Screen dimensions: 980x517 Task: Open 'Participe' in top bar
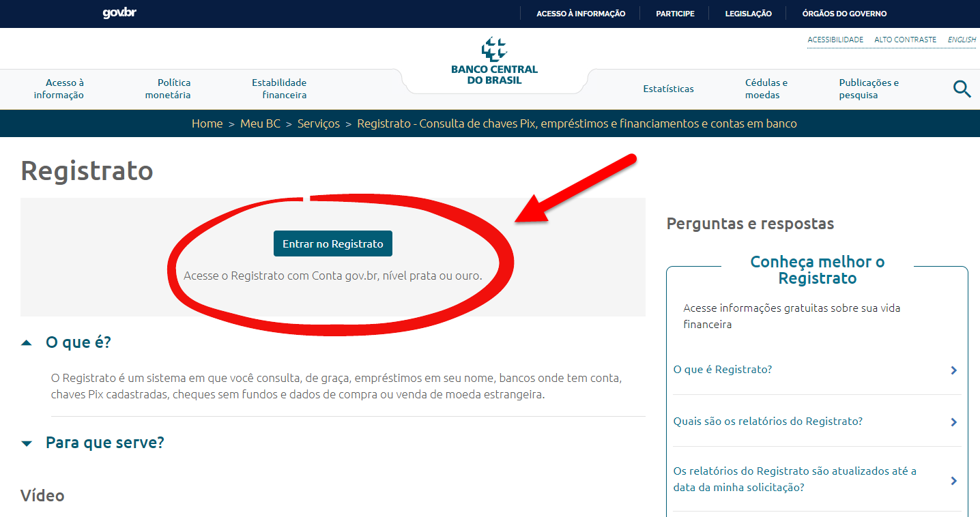coord(675,14)
